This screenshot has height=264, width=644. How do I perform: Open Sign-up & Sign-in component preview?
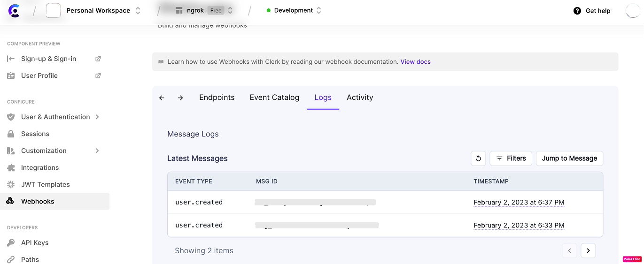coord(48,59)
